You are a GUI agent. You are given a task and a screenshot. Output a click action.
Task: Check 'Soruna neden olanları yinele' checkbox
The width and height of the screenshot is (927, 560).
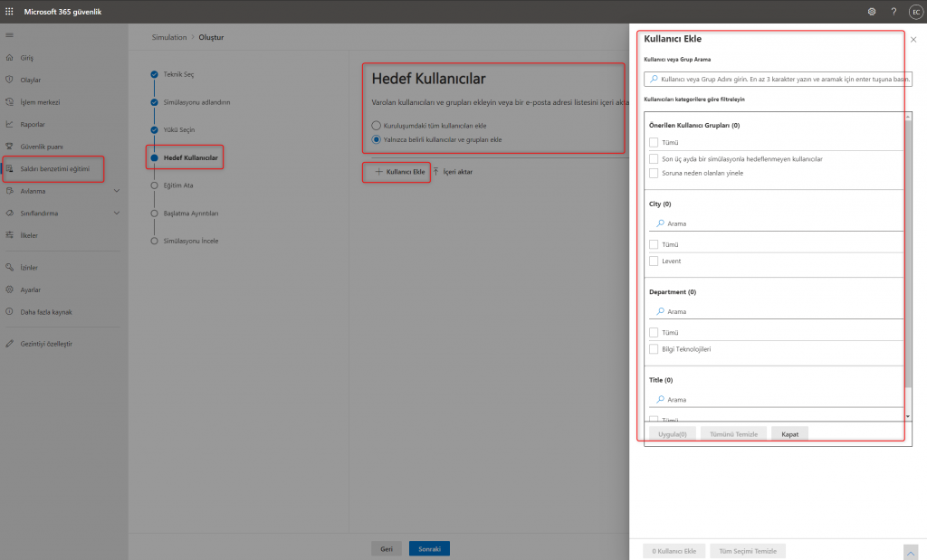(x=654, y=173)
